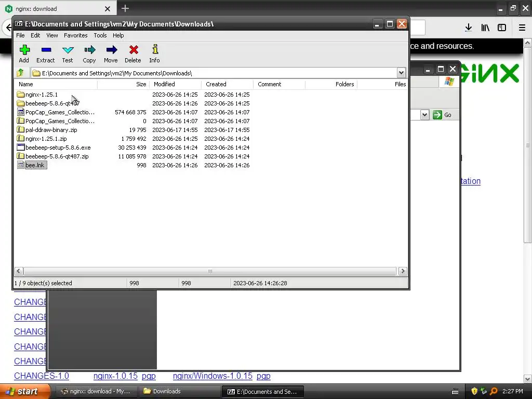The image size is (532, 399).
Task: Open the CHANGES-1.0 link
Action: 42,376
